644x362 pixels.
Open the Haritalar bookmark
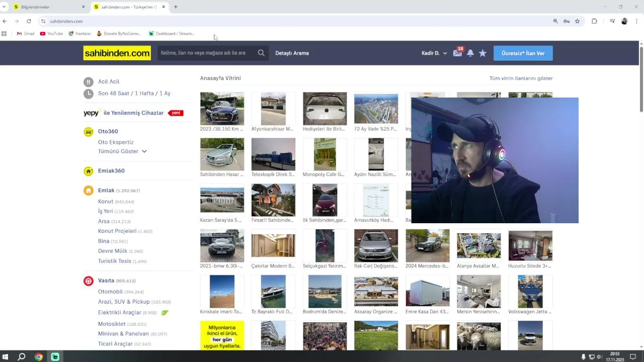[79, 34]
